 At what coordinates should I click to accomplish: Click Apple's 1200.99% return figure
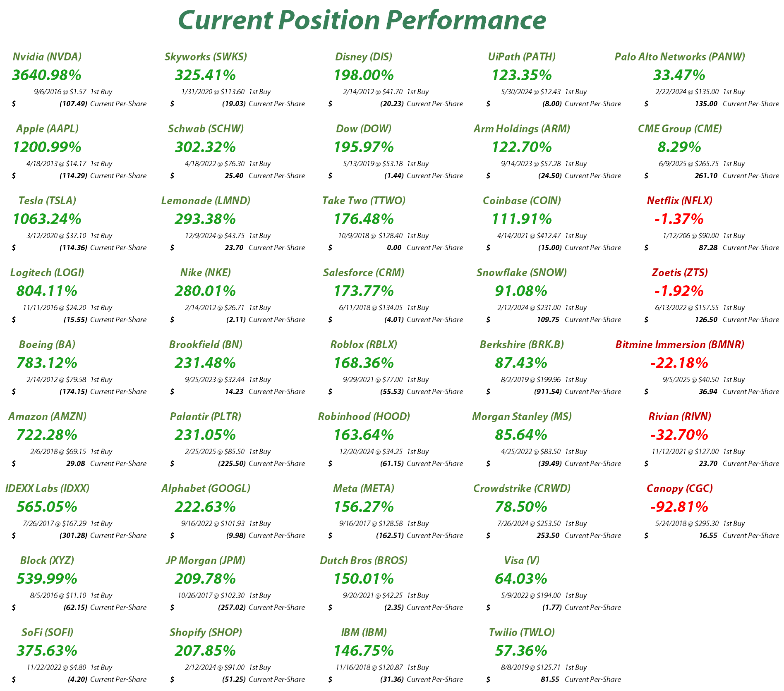pos(47,147)
